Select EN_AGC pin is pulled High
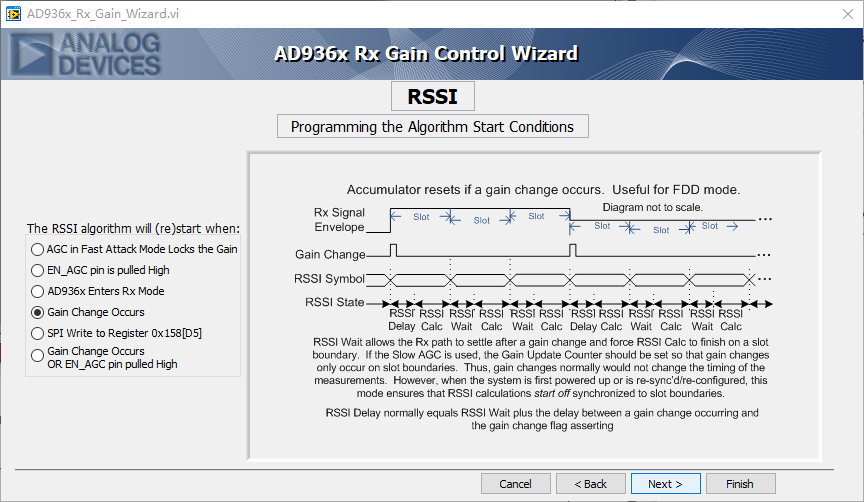Viewport: 864px width, 502px height. (100, 270)
